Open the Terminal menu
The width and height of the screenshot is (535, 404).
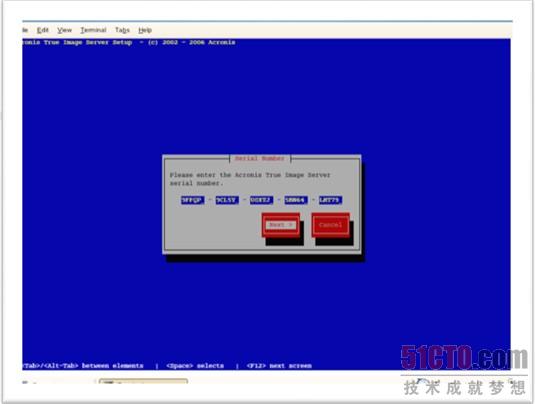coord(93,30)
